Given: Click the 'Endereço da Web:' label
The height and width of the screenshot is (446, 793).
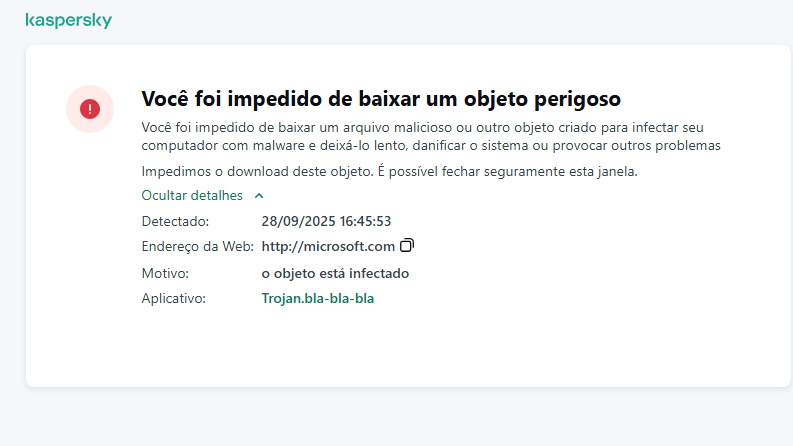Looking at the screenshot, I should coord(197,246).
